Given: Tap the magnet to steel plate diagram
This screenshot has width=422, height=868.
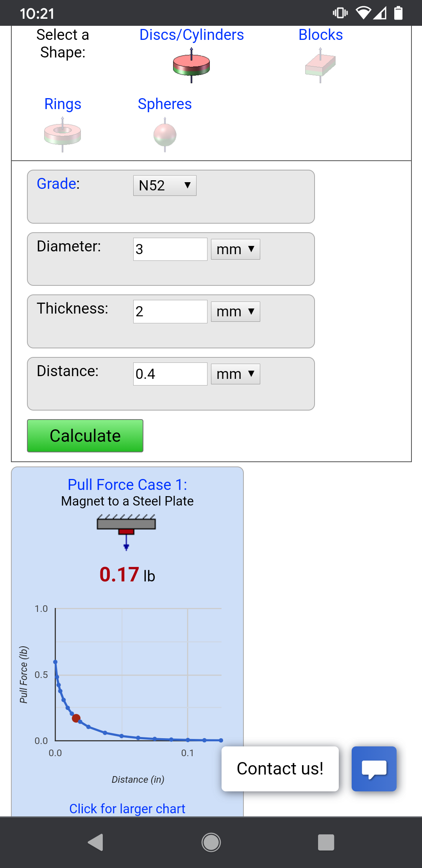Looking at the screenshot, I should [126, 532].
